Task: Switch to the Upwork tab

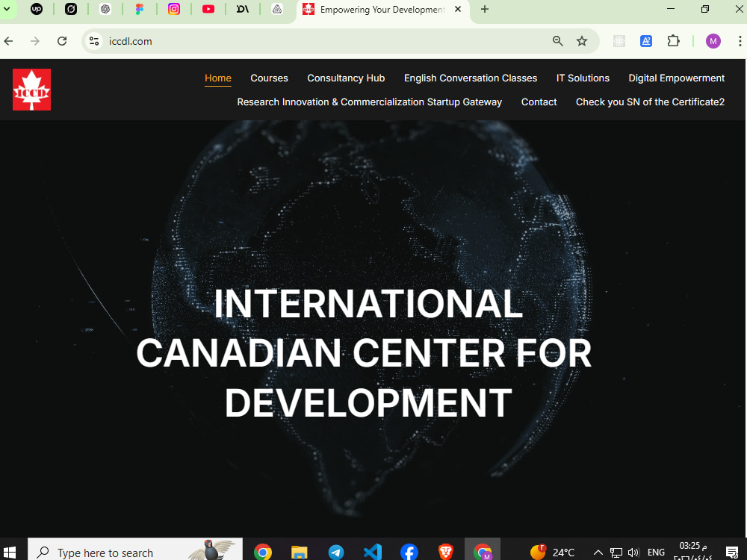Action: [x=36, y=9]
